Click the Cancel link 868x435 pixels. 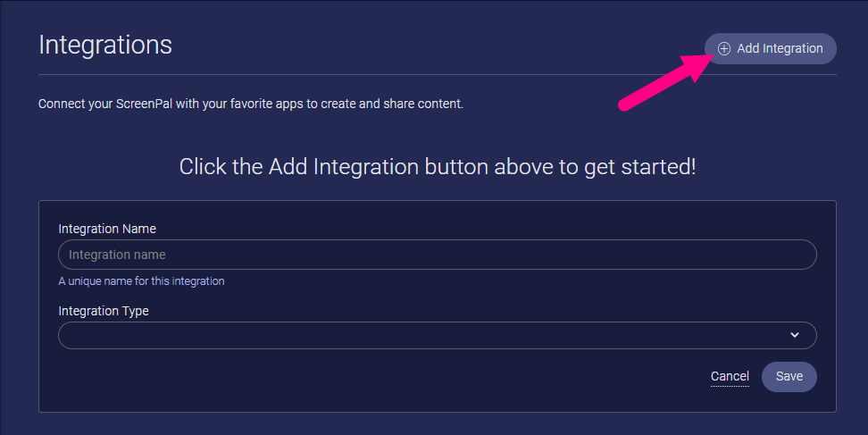[x=730, y=376]
